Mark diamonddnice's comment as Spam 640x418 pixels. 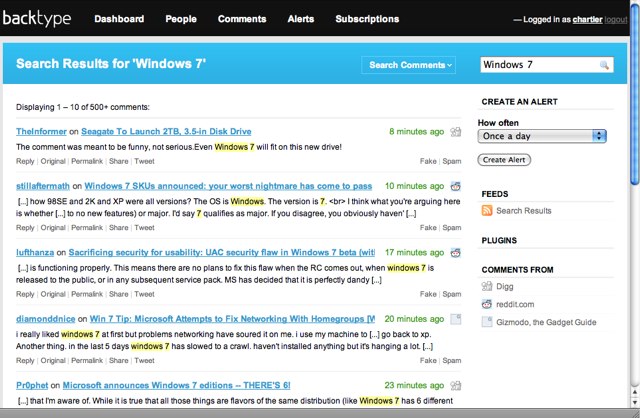pos(452,360)
